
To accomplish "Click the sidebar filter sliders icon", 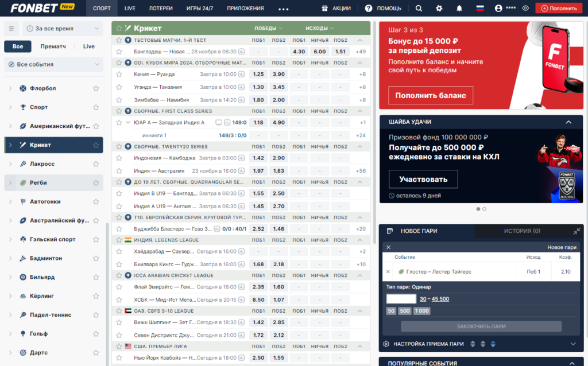I will 11,29.
